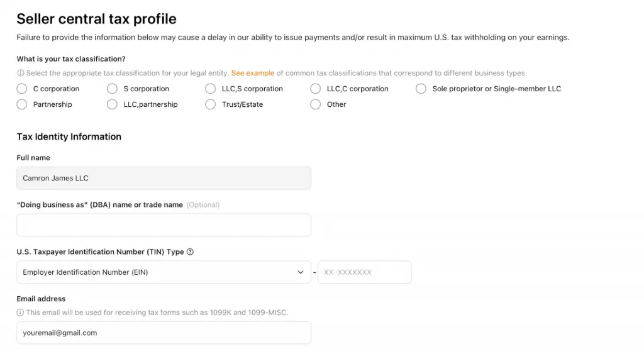Click the EIN number input box
This screenshot has height=349, width=644.
(x=364, y=272)
